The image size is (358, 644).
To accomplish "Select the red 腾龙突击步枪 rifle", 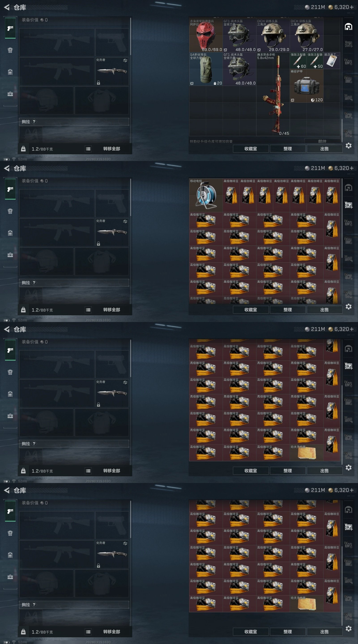I will [273, 94].
